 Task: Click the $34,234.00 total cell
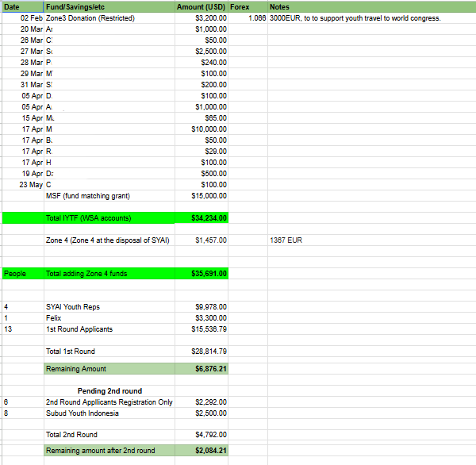202,218
